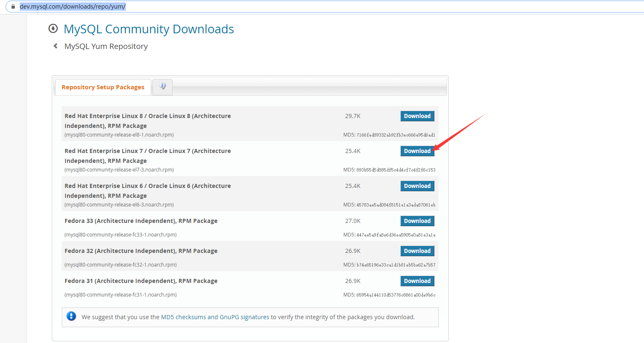644x343 pixels.
Task: Click filename mysql80-community-release-fc33-1.noarch.rpm
Action: point(120,235)
